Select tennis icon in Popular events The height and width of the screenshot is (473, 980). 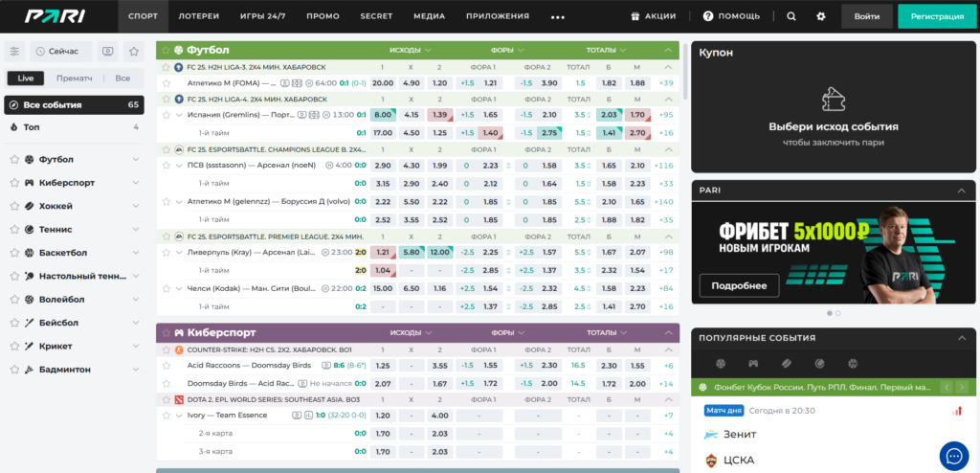pos(819,364)
